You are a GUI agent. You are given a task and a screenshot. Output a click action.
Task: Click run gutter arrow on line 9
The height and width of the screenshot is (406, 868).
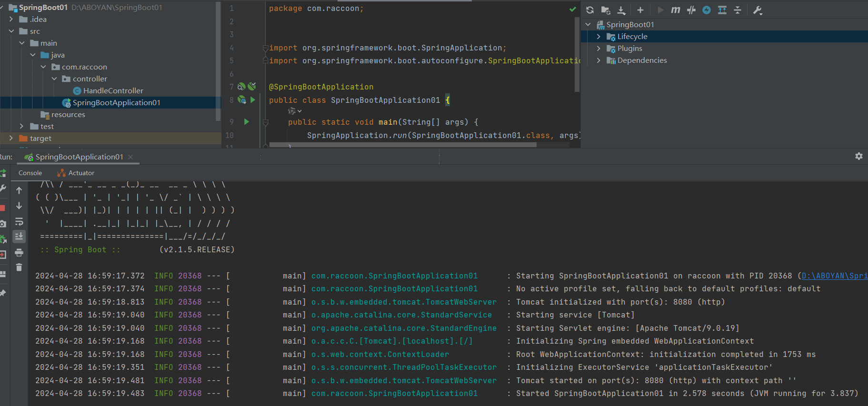click(247, 122)
